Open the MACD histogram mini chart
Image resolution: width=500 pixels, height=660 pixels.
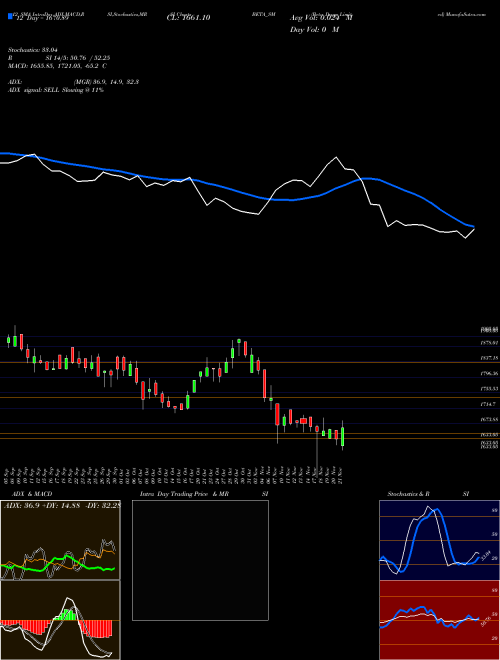[x=60, y=620]
